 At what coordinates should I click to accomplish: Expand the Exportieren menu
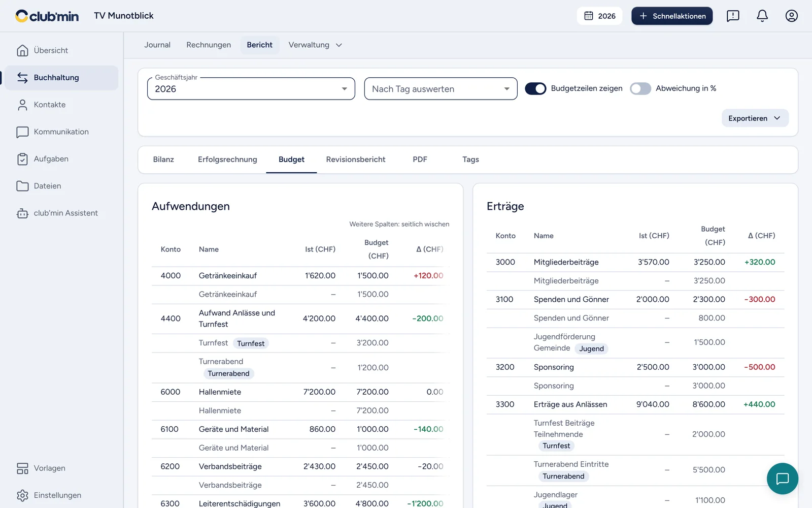pyautogui.click(x=755, y=118)
